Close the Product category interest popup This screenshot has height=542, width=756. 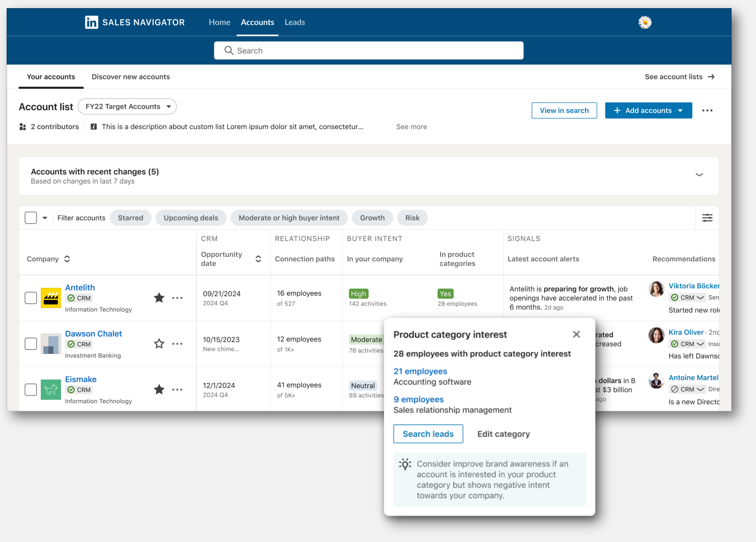click(x=576, y=334)
